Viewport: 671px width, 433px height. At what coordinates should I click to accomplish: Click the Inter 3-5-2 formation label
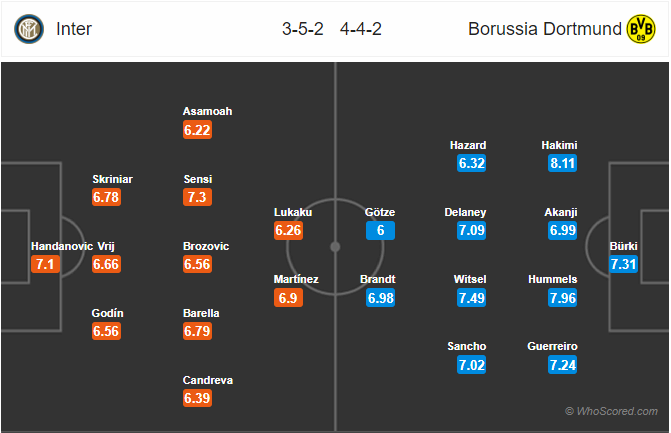click(303, 29)
